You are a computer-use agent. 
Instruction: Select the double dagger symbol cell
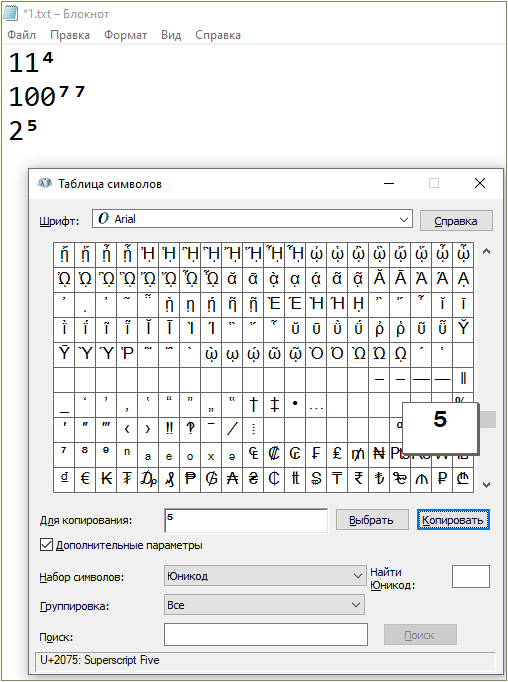click(274, 405)
